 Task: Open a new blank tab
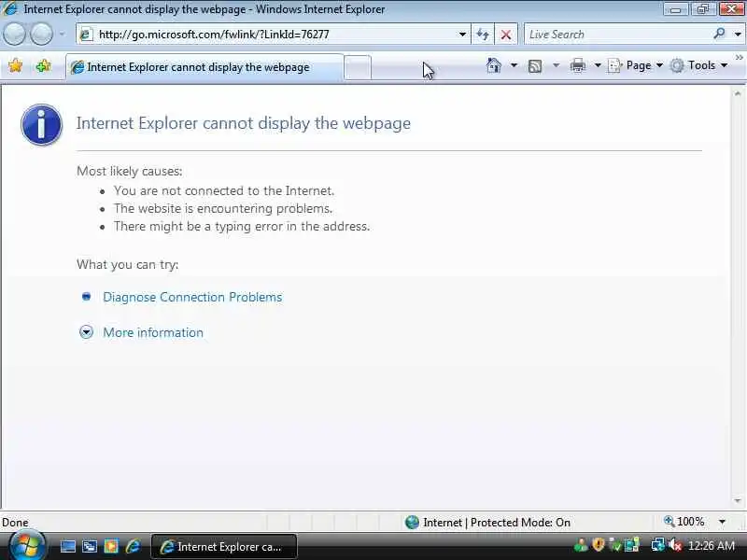[x=358, y=67]
